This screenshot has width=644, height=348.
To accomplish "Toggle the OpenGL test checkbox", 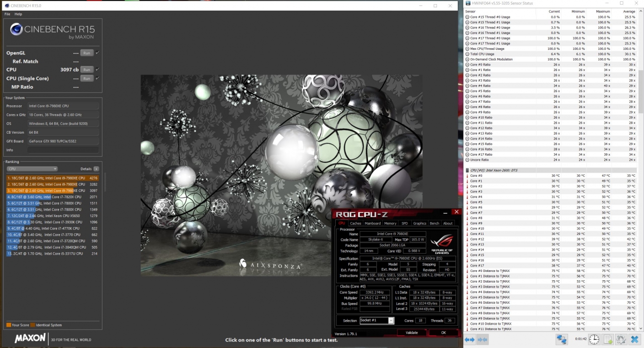I will tap(97, 53).
